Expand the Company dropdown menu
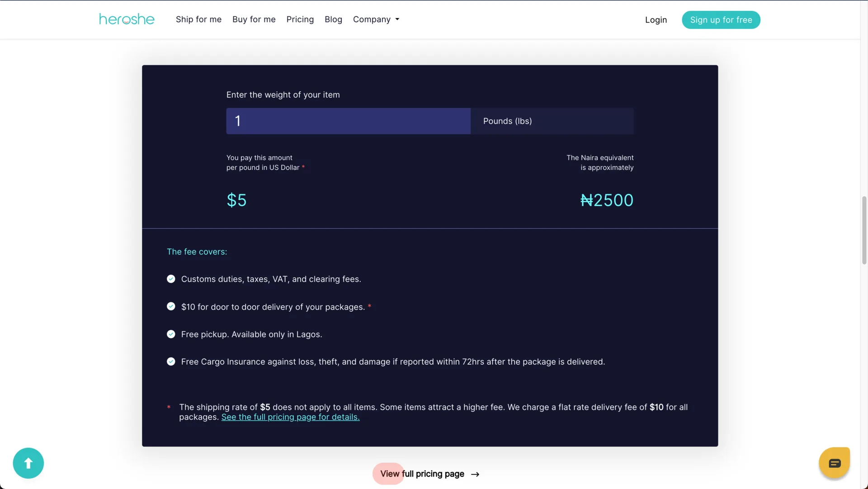The image size is (868, 489). click(x=376, y=19)
